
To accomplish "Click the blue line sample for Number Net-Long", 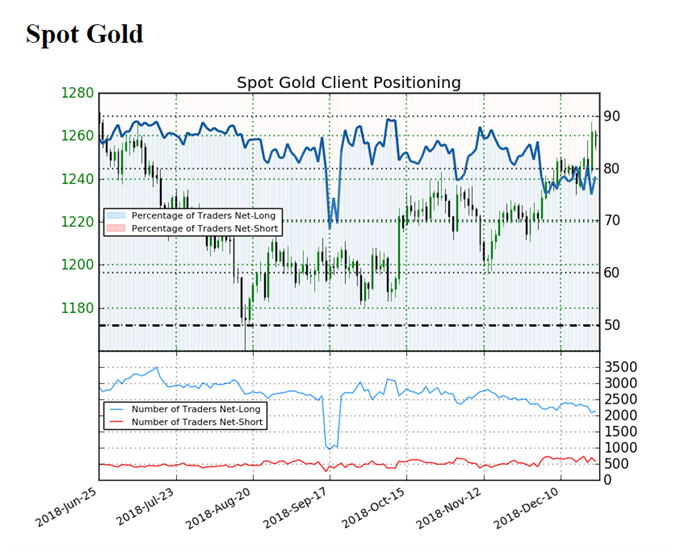I will coord(116,409).
